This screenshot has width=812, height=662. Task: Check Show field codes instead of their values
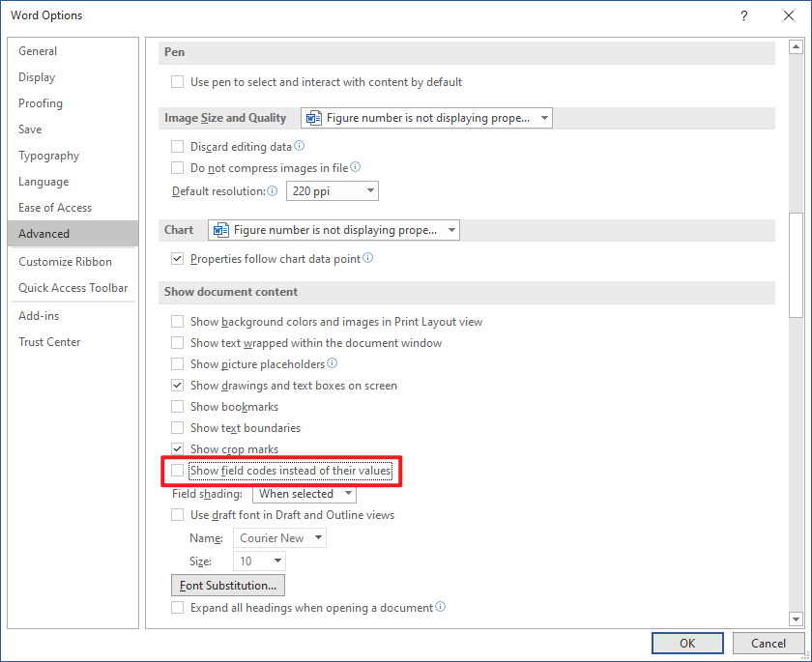coord(177,470)
